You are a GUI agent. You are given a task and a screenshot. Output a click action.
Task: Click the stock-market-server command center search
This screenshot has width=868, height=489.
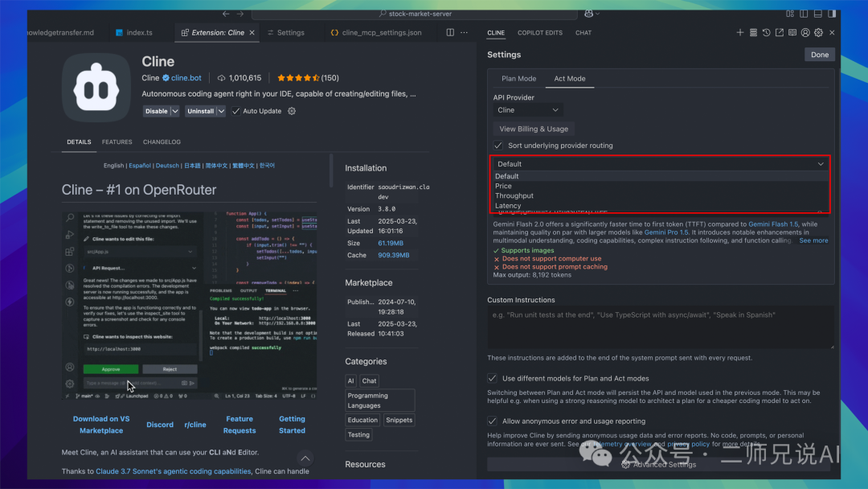point(416,14)
